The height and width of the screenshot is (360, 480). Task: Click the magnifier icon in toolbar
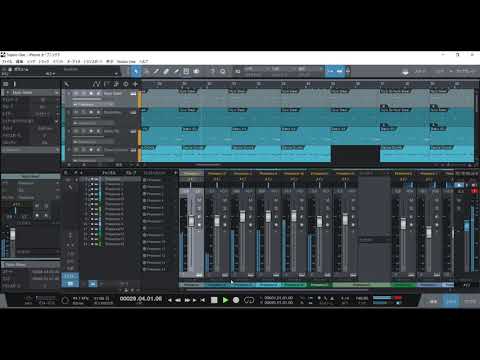(x=222, y=71)
